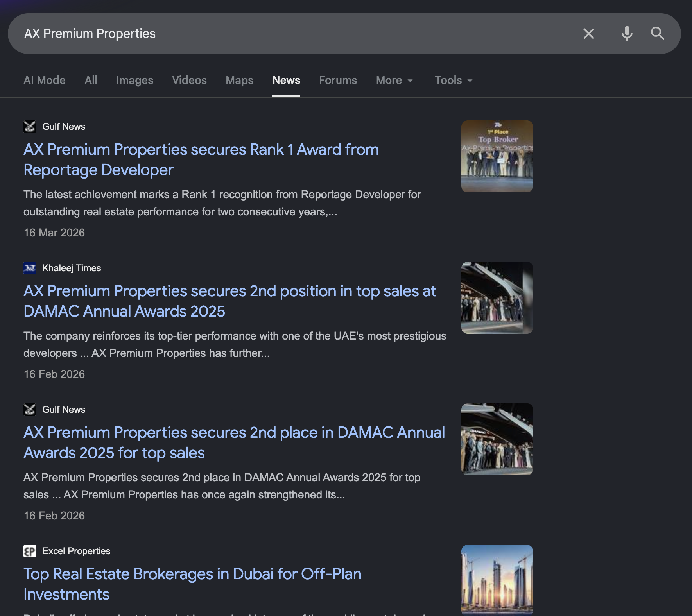
Task: Click the Top Broker award ceremony thumbnail
Action: coord(497,156)
